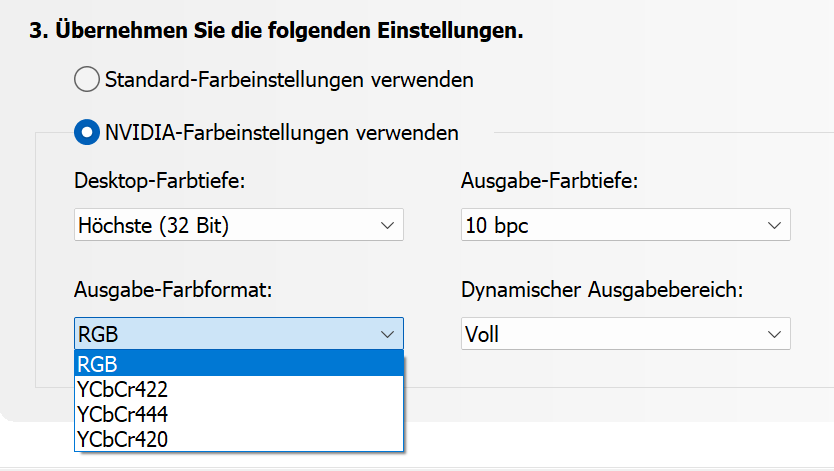Select the Standard-Farbeinstellungen verwenden radio button
The height and width of the screenshot is (471, 834).
click(87, 79)
